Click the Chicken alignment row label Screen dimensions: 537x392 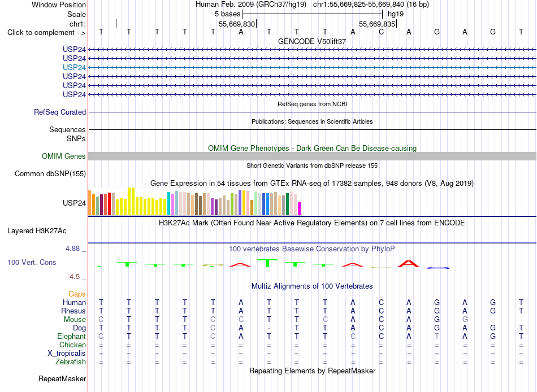click(72, 345)
